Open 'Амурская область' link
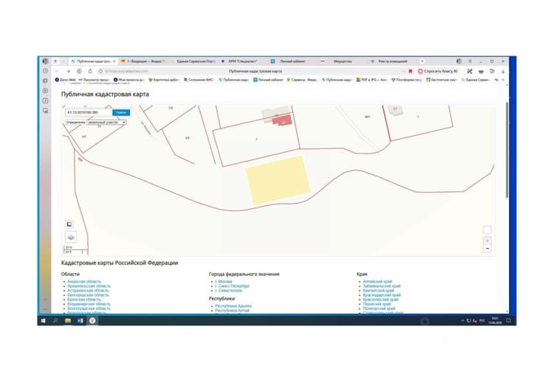 point(84,281)
